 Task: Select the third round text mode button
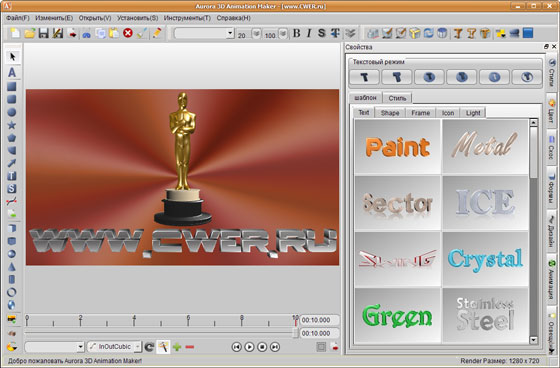point(429,77)
